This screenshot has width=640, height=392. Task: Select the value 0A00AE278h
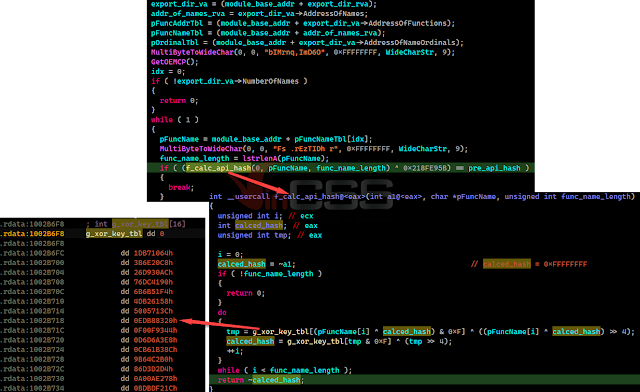point(156,379)
